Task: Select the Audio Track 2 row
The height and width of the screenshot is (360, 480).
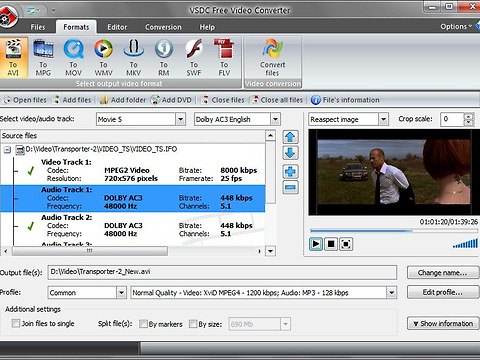Action: [133, 226]
